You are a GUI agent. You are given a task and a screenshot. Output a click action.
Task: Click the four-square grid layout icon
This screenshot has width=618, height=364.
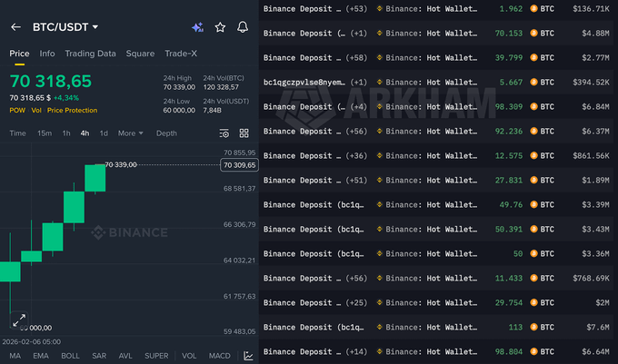(244, 133)
